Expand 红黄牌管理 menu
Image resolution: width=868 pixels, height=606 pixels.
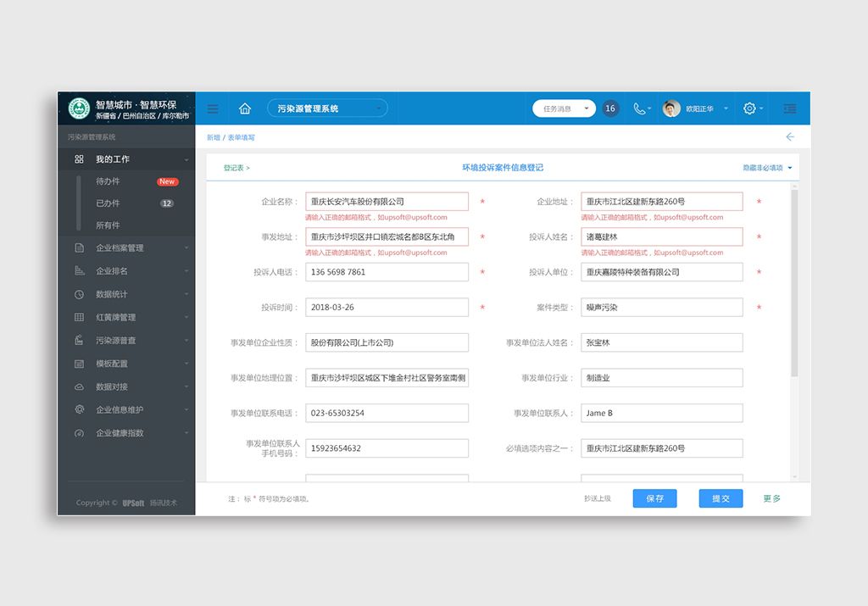126,318
